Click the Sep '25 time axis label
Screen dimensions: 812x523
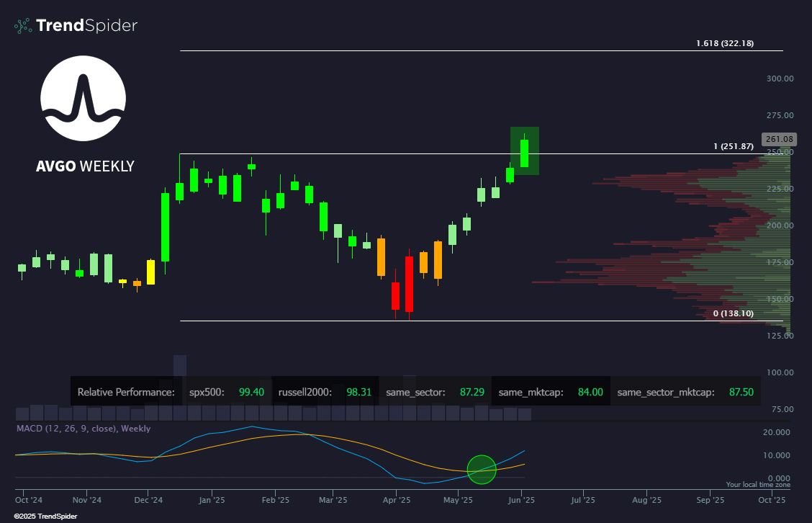pyautogui.click(x=710, y=500)
